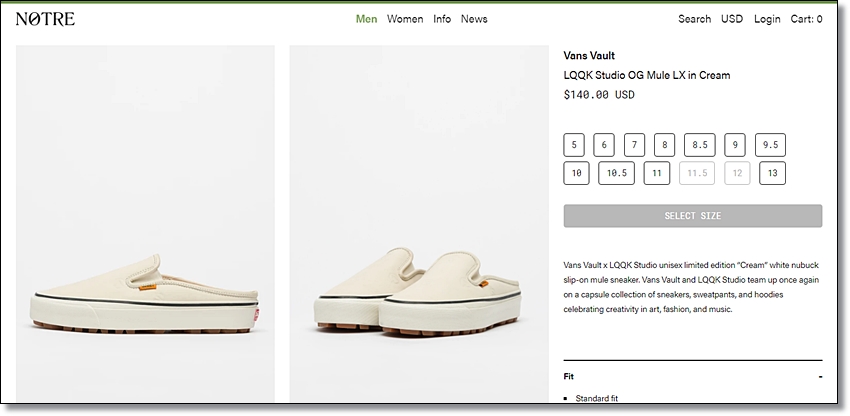The image size is (850, 416).
Task: Select size 13
Action: tap(772, 173)
